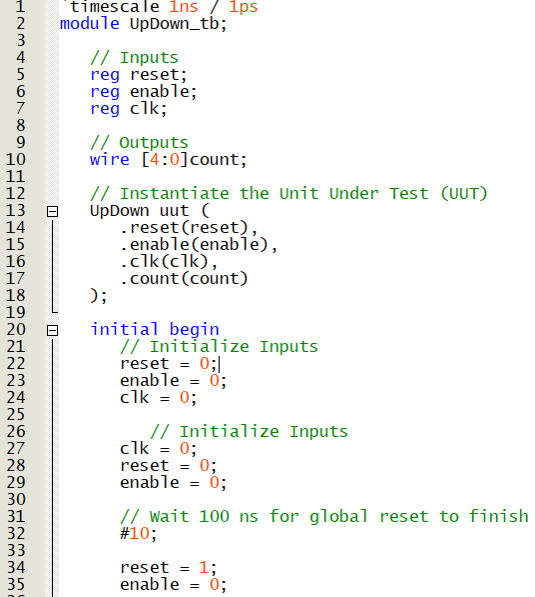Click the 'enable = 0;' on line 29

tap(173, 483)
